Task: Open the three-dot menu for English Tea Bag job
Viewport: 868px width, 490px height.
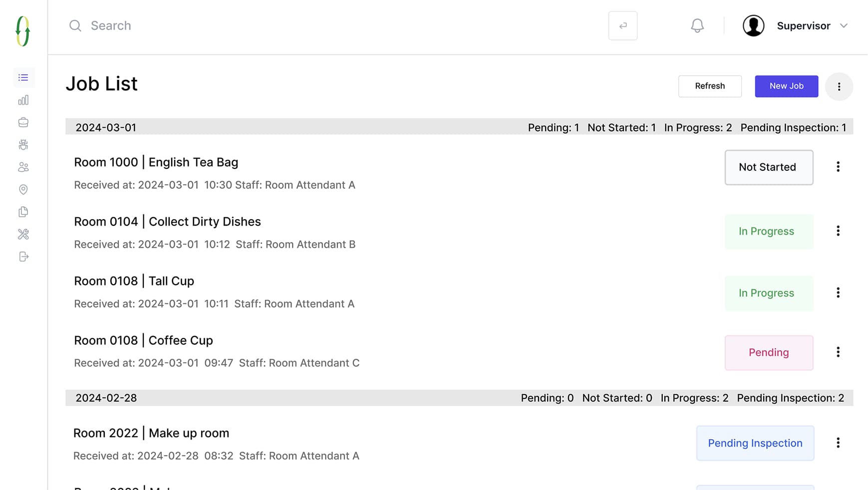Action: click(x=838, y=167)
